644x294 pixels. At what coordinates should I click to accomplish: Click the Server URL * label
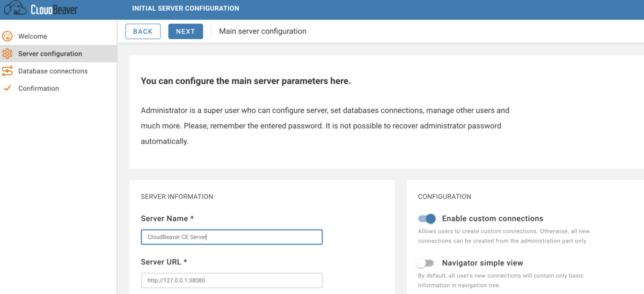164,262
